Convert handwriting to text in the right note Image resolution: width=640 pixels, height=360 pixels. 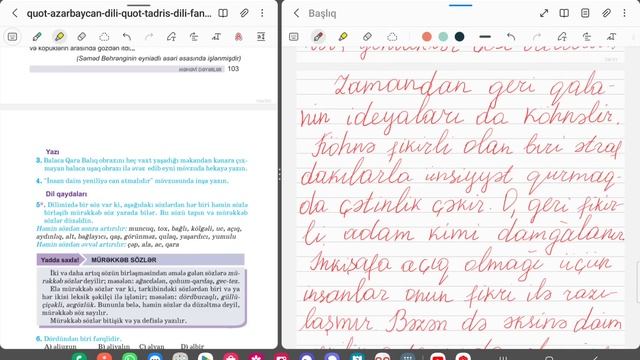point(611,37)
